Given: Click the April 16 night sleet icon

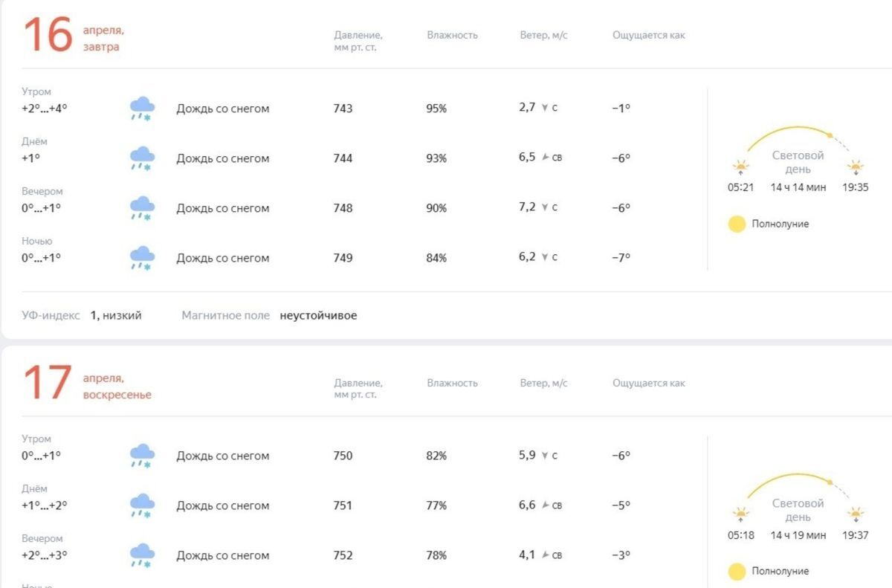Looking at the screenshot, I should click(142, 258).
